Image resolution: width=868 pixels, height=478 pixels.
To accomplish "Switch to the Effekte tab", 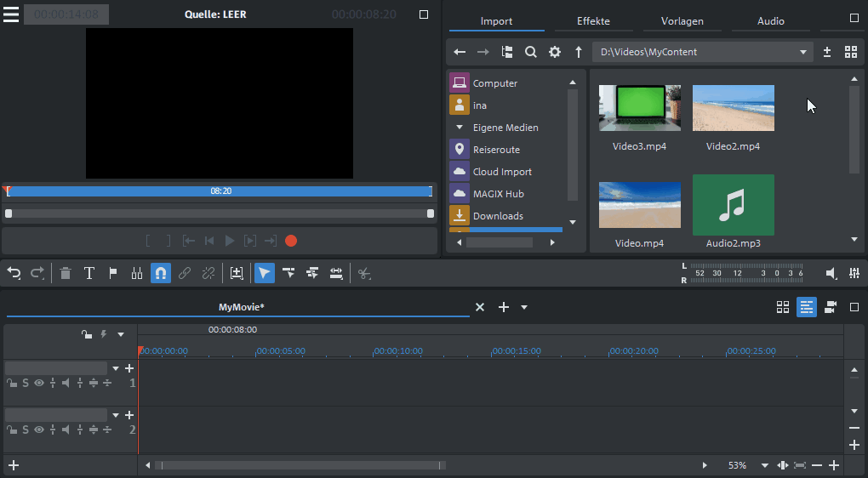I will pyautogui.click(x=593, y=21).
